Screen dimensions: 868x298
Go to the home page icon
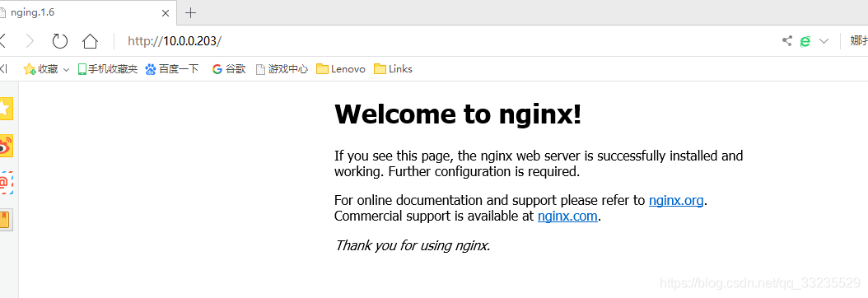coord(91,41)
